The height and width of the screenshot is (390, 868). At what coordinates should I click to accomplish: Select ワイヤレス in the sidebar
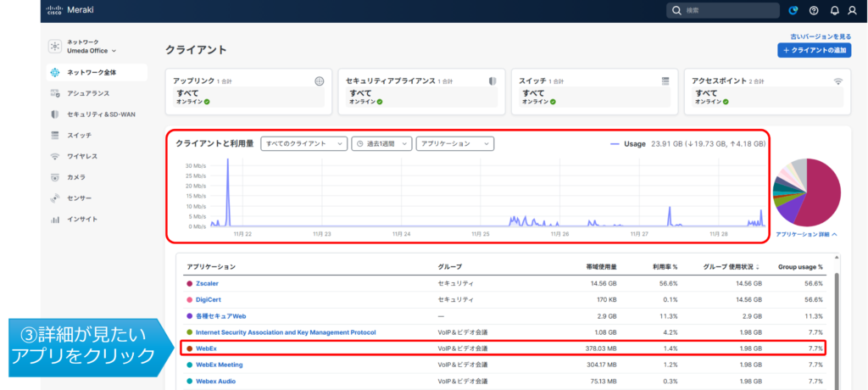(82, 156)
